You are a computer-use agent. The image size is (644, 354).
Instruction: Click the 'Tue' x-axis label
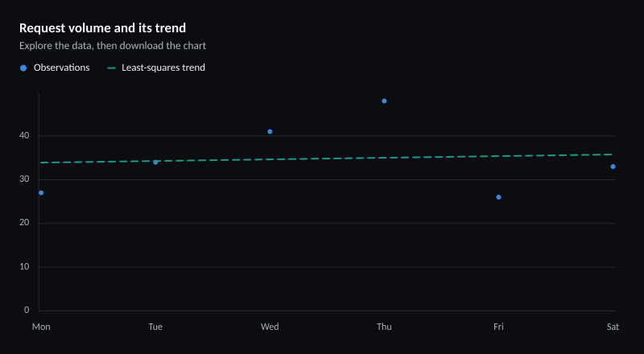(155, 327)
